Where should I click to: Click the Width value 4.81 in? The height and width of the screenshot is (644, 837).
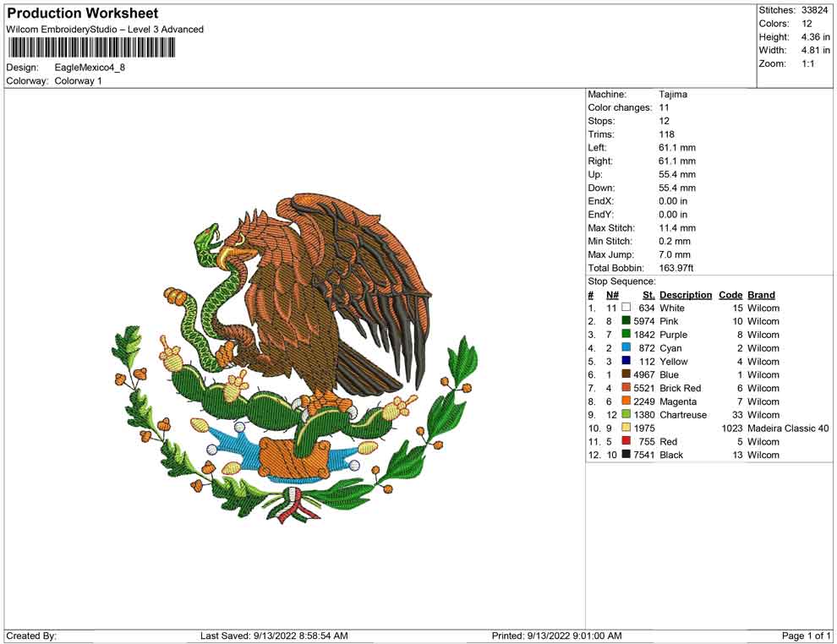(815, 50)
